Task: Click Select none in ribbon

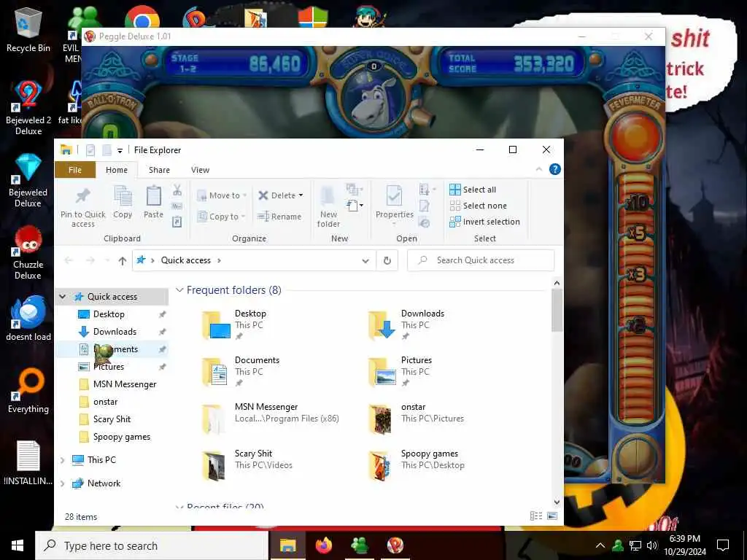Action: [x=479, y=206]
